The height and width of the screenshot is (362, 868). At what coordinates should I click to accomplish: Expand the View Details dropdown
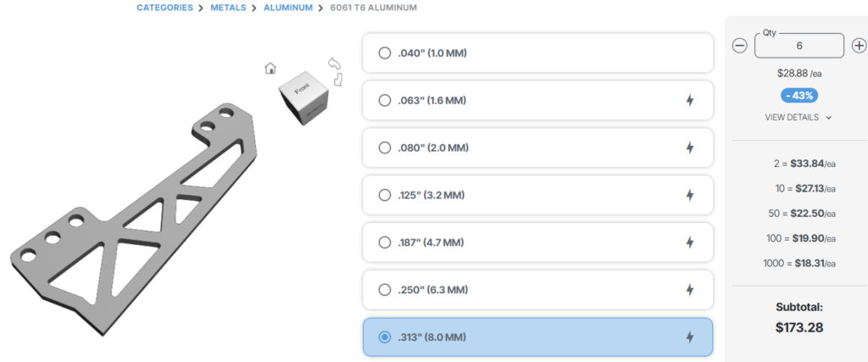click(798, 118)
